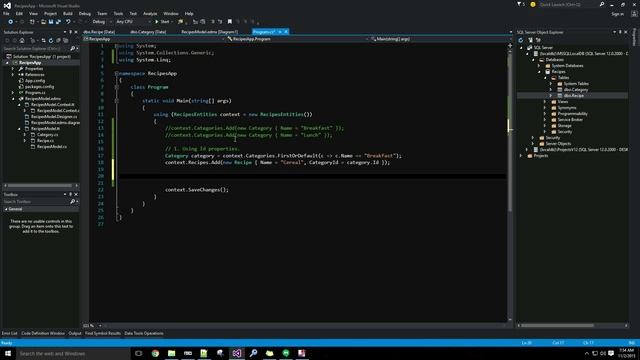Open the File menu
The height and width of the screenshot is (360, 640).
click(6, 13)
